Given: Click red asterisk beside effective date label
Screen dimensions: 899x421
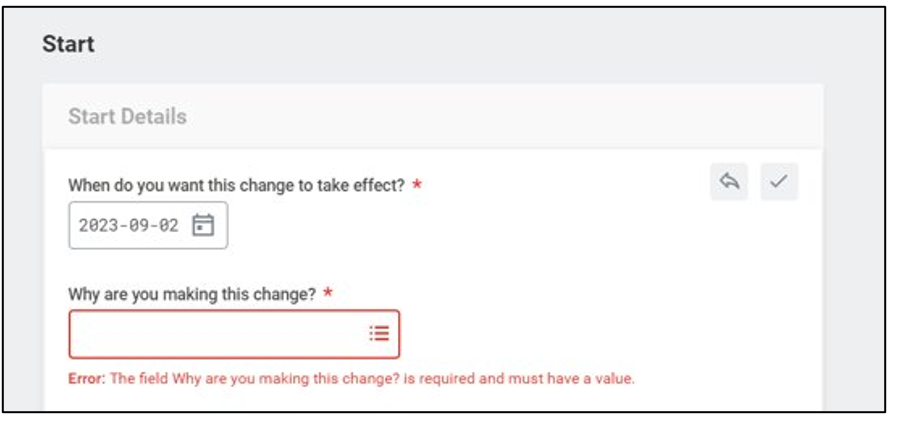Looking at the screenshot, I should [417, 185].
